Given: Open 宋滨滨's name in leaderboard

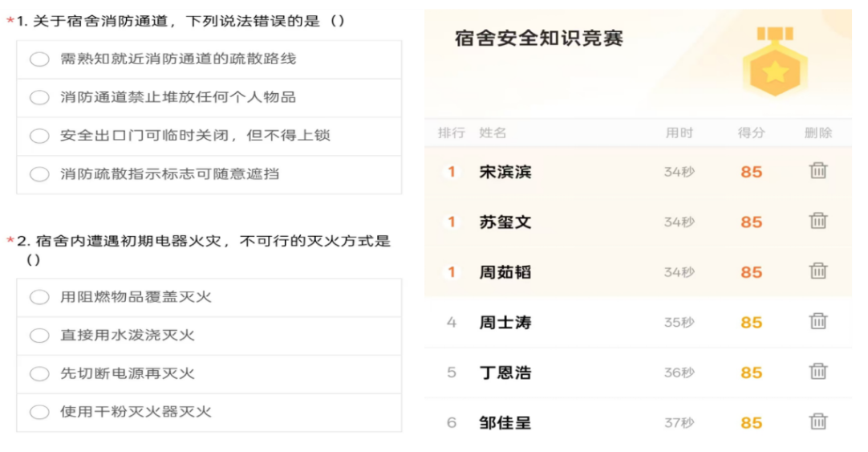Looking at the screenshot, I should (x=505, y=172).
